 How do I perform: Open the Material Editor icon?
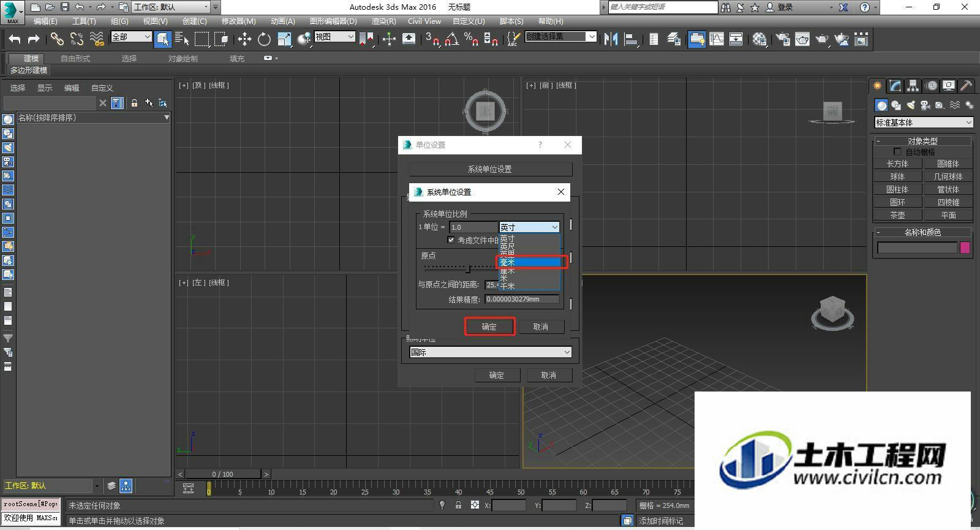point(759,39)
